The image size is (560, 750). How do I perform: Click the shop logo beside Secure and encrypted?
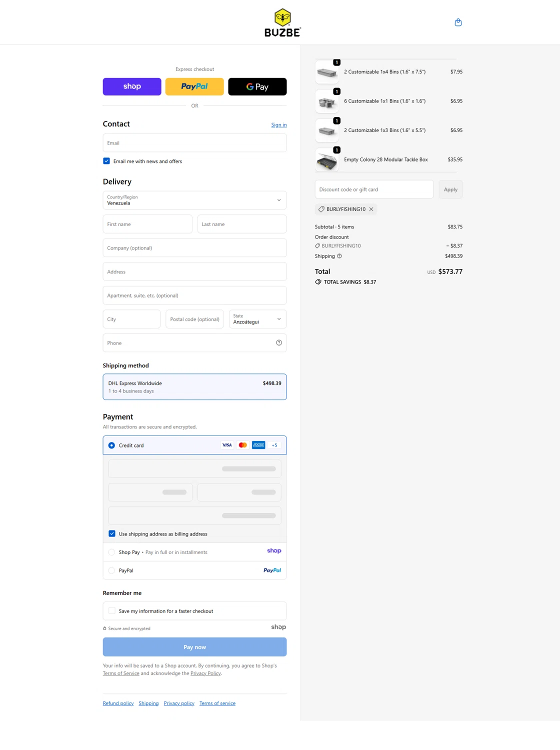278,627
